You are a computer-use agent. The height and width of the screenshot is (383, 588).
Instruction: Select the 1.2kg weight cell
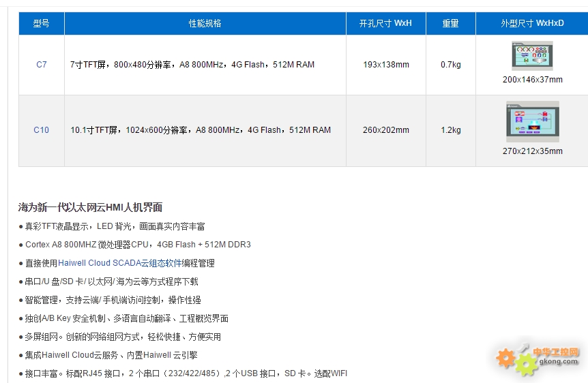pos(451,130)
